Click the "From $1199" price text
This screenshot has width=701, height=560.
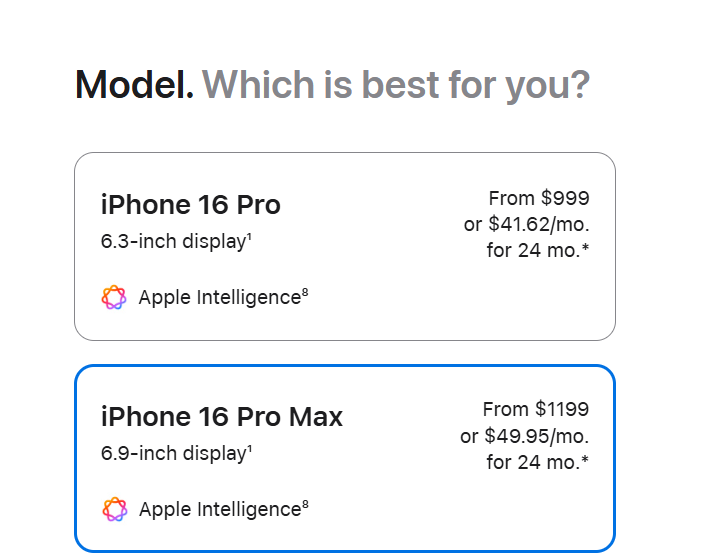(x=535, y=409)
